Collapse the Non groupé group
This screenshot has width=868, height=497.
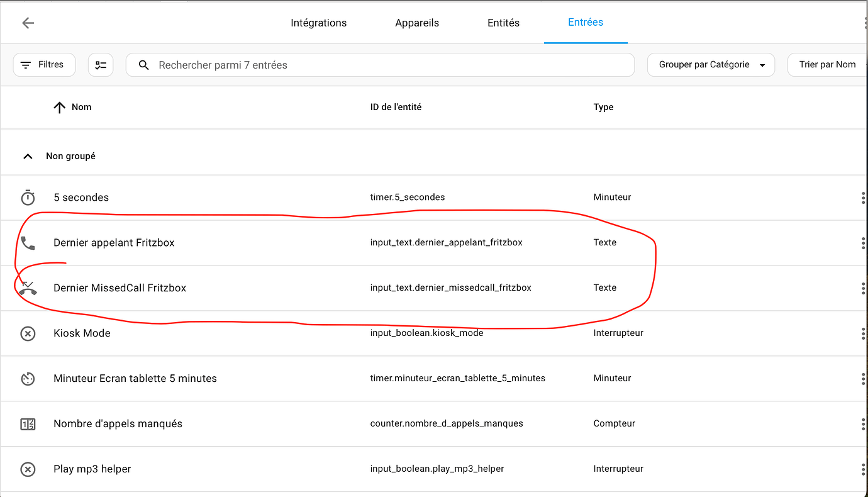tap(28, 155)
